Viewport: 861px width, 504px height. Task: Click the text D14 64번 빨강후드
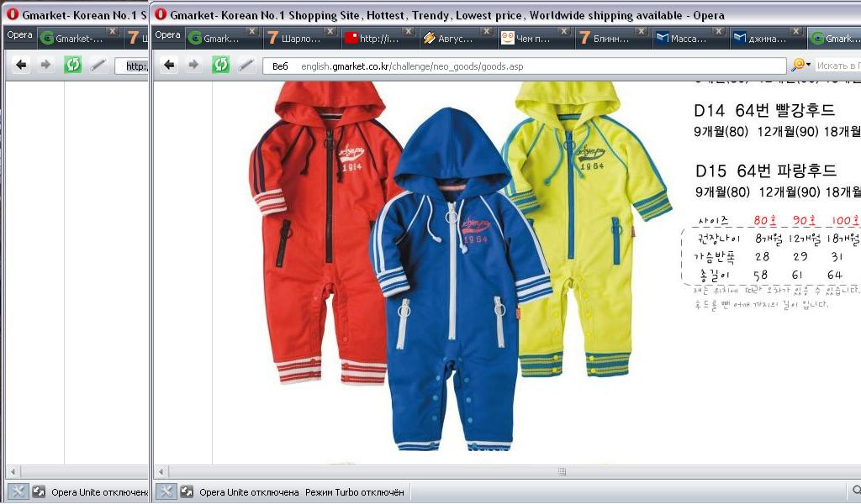point(764,110)
